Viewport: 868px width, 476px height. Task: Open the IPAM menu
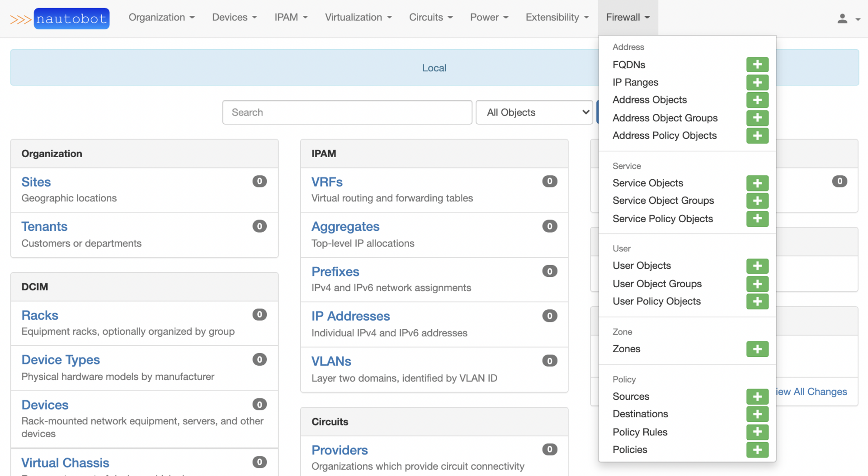[x=291, y=17]
